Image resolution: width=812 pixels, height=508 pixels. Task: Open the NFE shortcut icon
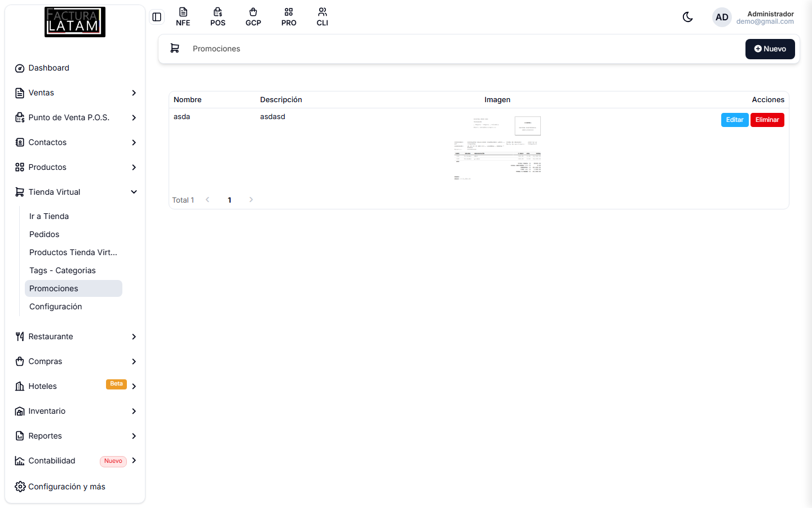click(x=183, y=17)
